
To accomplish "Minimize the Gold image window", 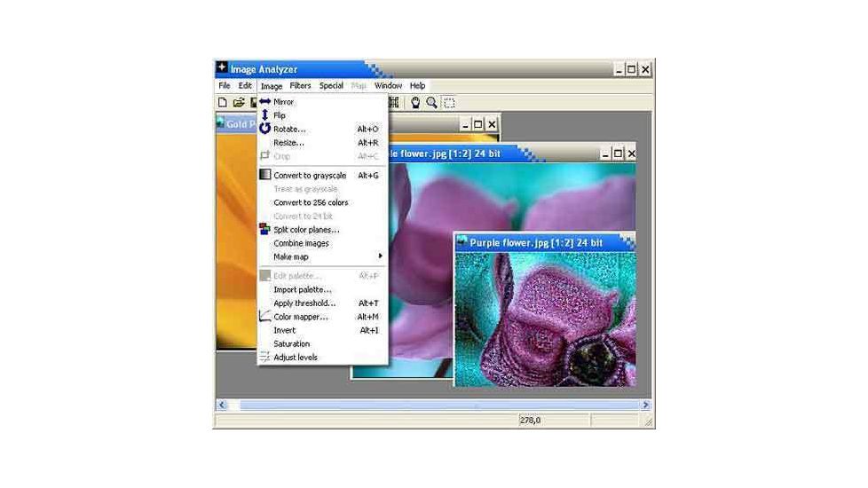I will 465,124.
